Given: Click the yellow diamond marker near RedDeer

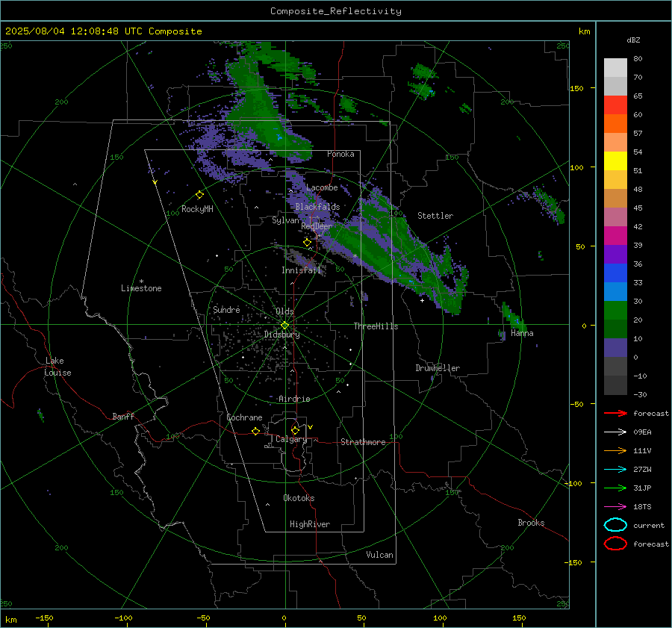Looking at the screenshot, I should [x=307, y=243].
